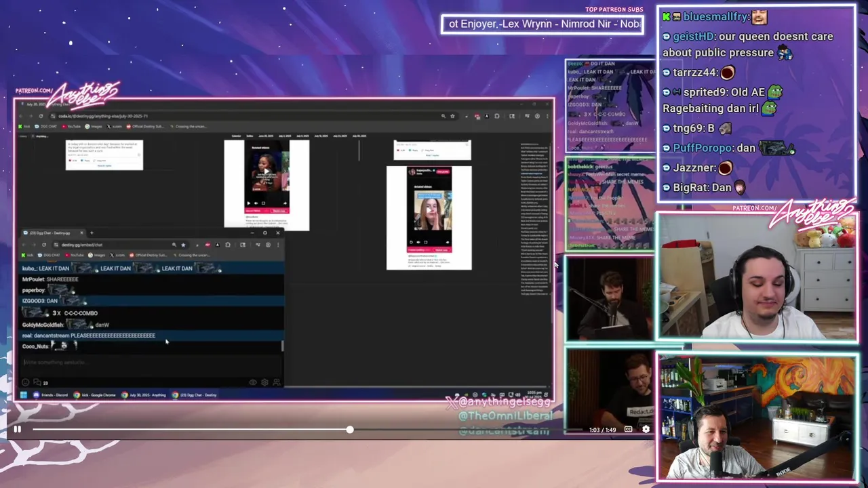Open emote picker smiley in chat
Image resolution: width=868 pixels, height=488 pixels.
pyautogui.click(x=26, y=383)
